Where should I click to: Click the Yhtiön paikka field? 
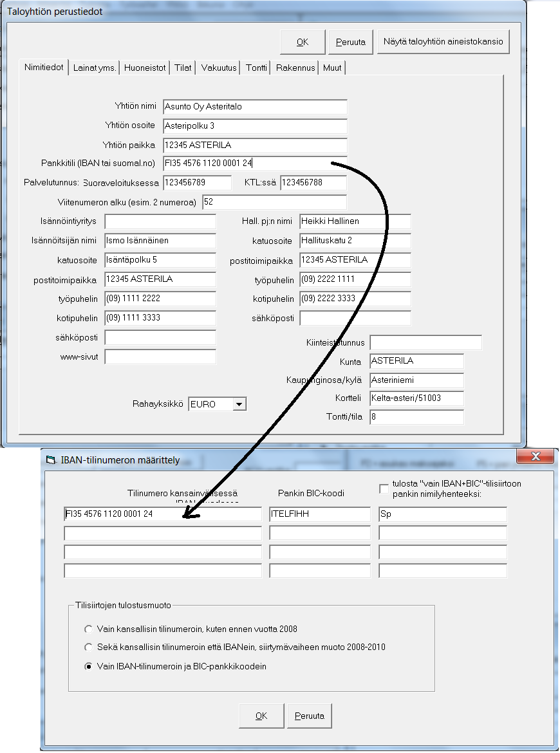255,145
